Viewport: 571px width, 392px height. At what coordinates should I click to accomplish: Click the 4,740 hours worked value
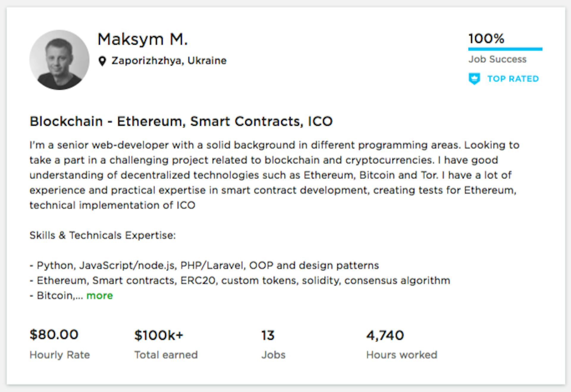coord(385,335)
